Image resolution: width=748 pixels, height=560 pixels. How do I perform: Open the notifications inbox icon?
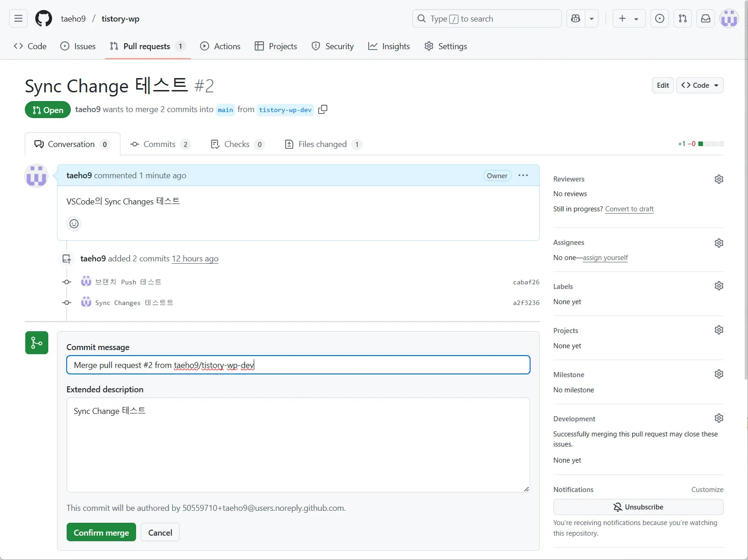coord(705,18)
